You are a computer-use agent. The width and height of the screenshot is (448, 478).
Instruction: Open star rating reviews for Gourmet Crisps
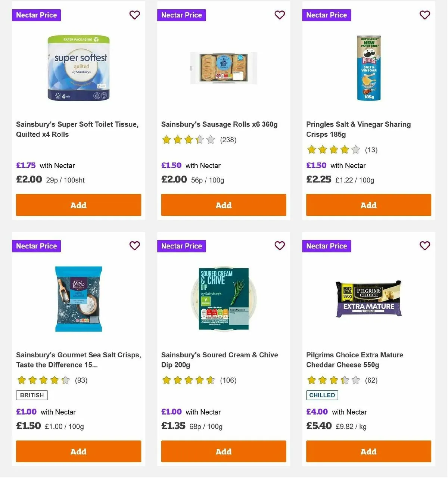(x=52, y=381)
